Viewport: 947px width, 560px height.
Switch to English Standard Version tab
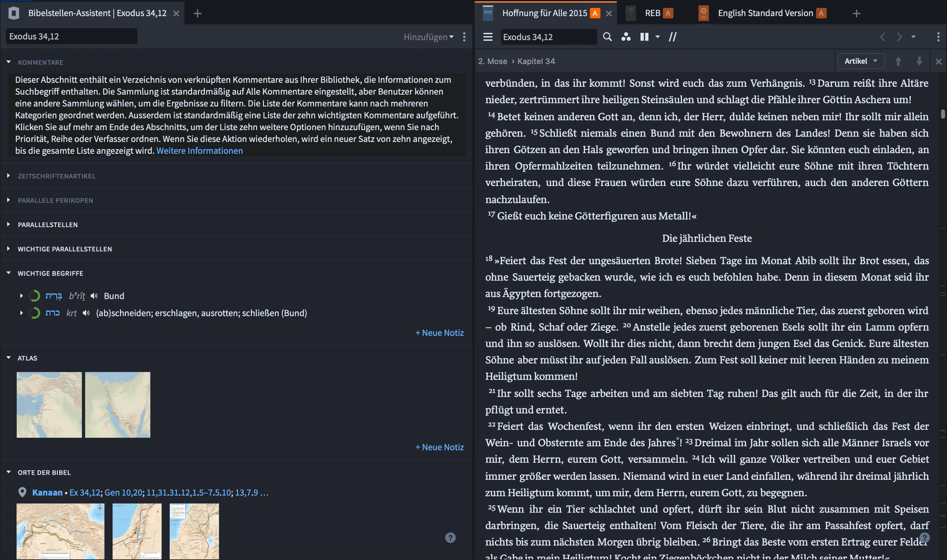coord(765,13)
